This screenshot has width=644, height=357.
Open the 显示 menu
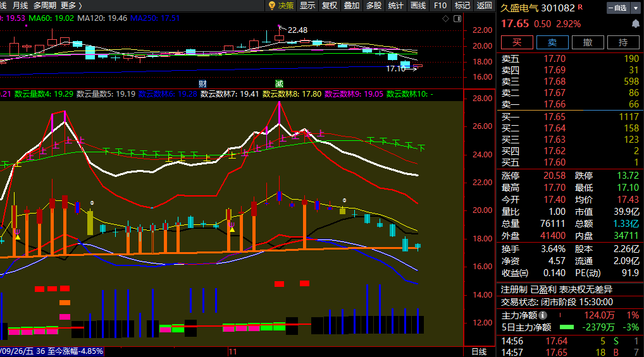pos(307,5)
